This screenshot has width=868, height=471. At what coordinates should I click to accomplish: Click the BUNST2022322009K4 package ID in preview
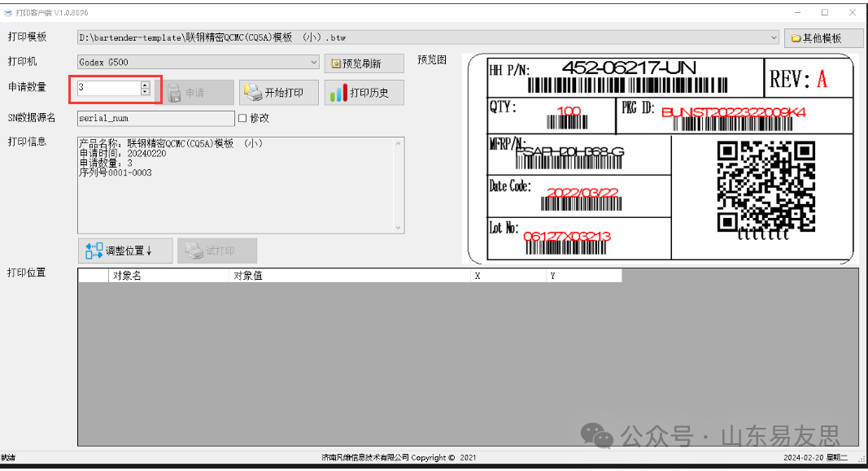tap(734, 112)
